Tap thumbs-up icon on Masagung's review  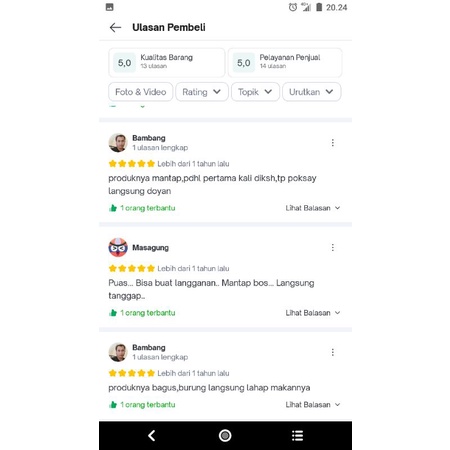[x=113, y=313]
